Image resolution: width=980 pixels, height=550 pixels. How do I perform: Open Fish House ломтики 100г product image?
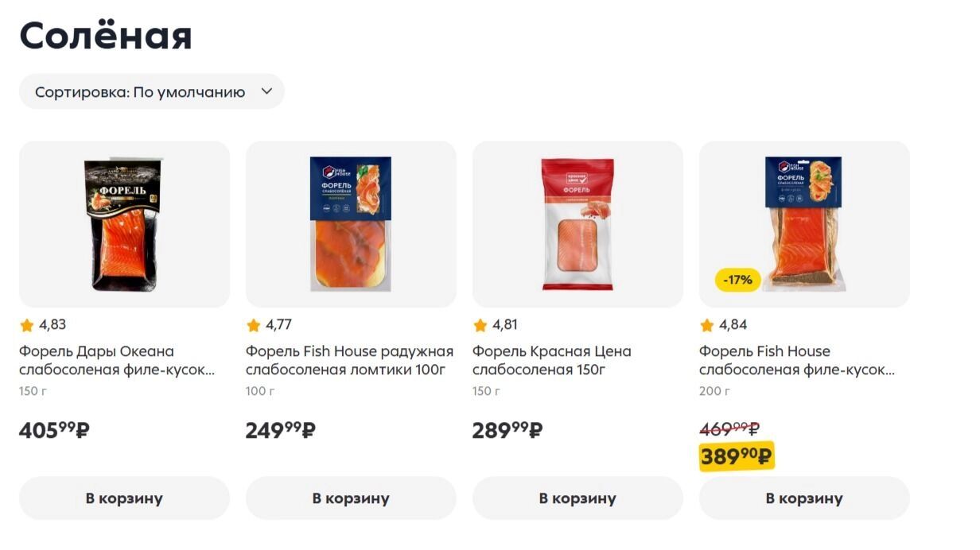click(x=351, y=224)
